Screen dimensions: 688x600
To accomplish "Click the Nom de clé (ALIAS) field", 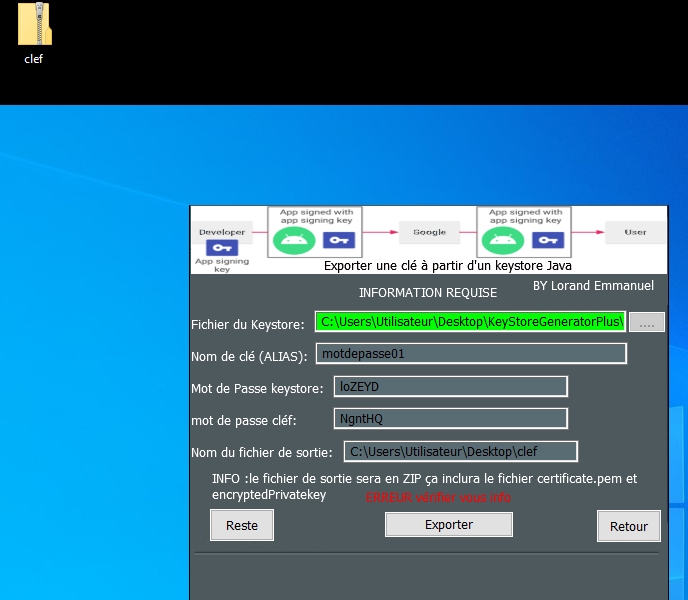I will [x=470, y=354].
